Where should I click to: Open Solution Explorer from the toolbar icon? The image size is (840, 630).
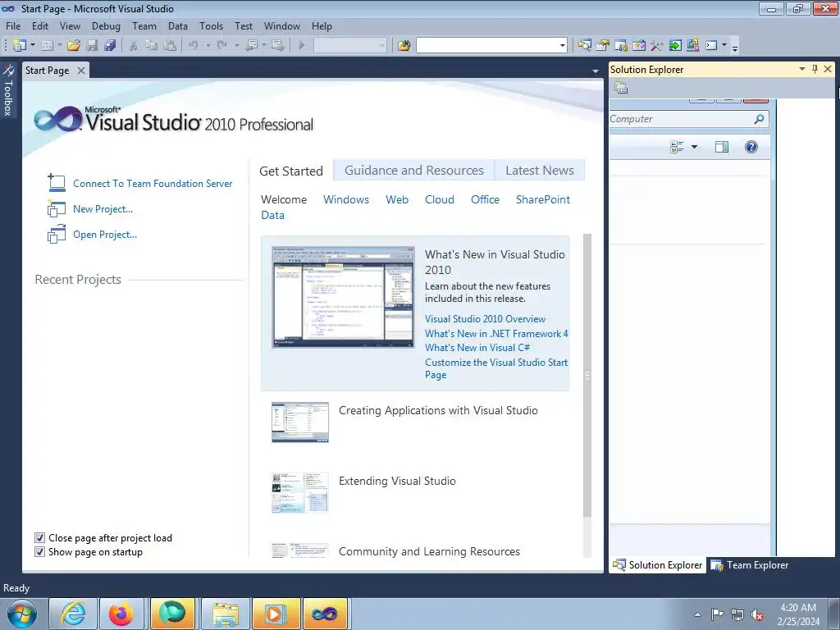click(x=584, y=46)
